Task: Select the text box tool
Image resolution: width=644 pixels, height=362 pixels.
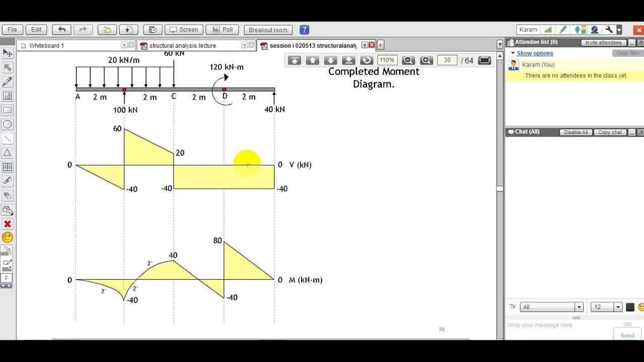Action: [x=8, y=96]
